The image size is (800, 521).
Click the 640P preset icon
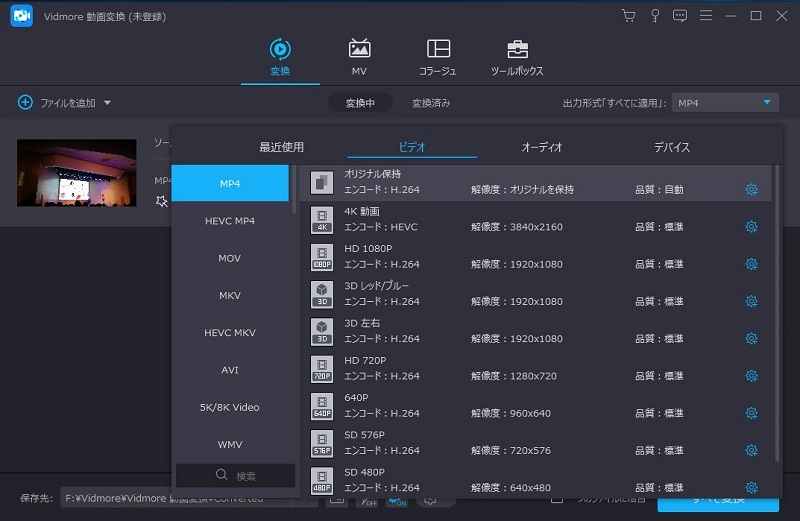tap(322, 406)
